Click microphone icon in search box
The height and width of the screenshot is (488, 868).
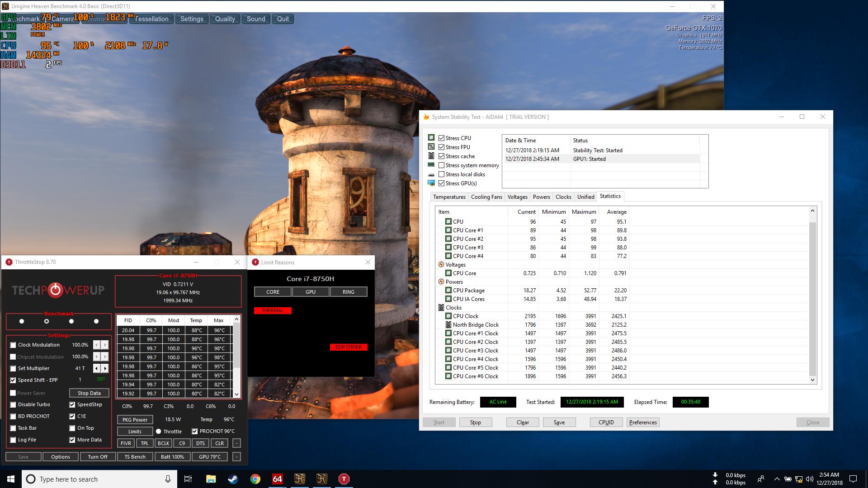coord(168,479)
